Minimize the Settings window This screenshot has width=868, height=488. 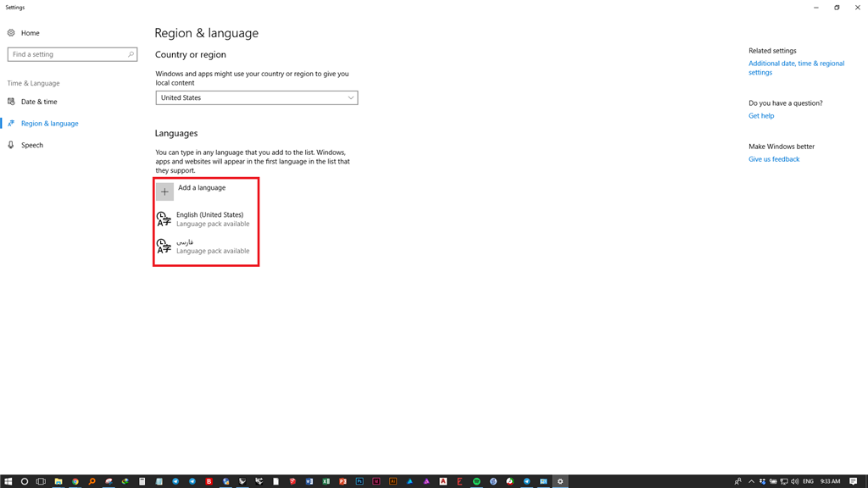816,8
